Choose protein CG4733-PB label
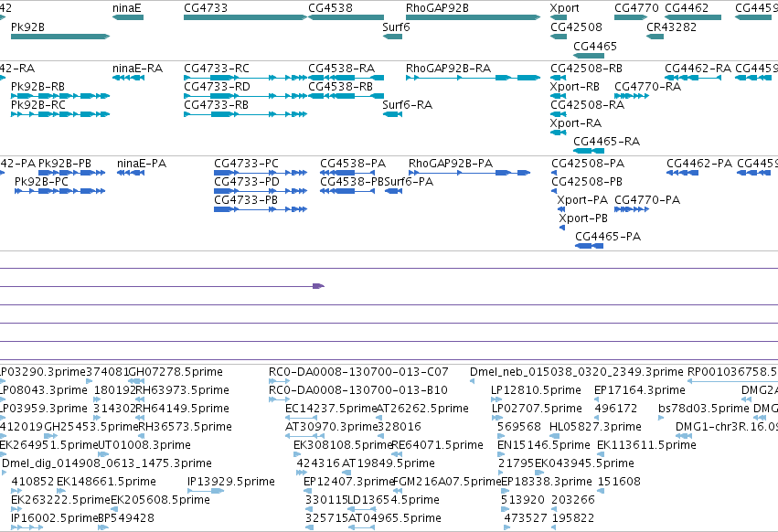 pos(246,200)
